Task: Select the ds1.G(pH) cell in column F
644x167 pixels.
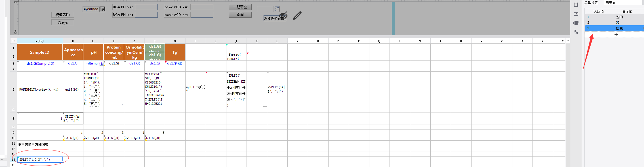Action: [155, 138]
